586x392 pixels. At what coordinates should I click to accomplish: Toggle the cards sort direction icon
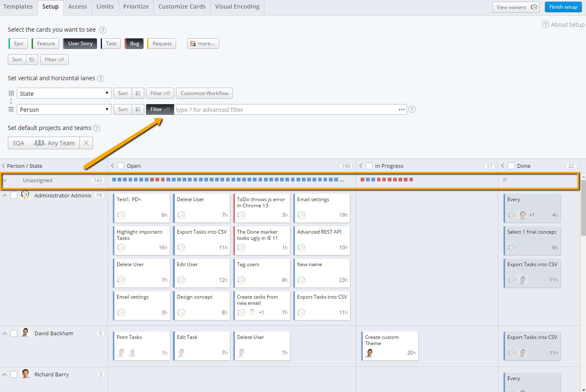click(32, 60)
